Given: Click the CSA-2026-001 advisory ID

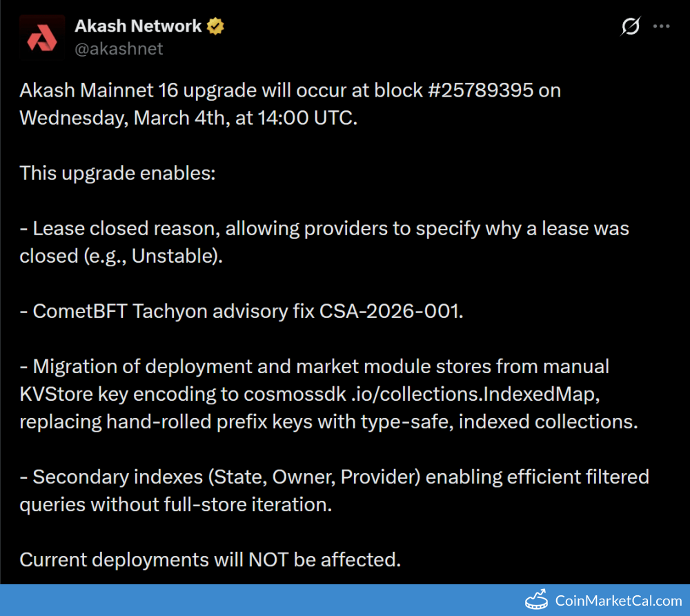Looking at the screenshot, I should [x=391, y=311].
